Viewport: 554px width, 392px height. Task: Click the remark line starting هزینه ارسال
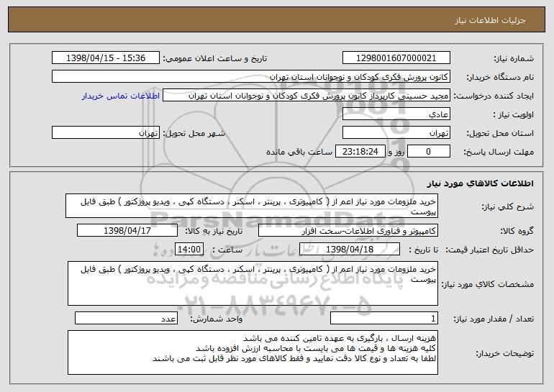(340, 338)
